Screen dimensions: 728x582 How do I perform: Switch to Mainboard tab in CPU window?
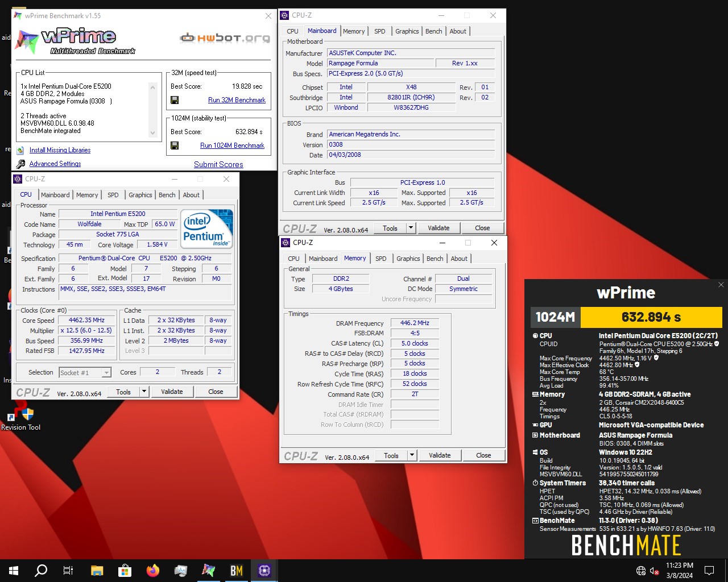[55, 195]
